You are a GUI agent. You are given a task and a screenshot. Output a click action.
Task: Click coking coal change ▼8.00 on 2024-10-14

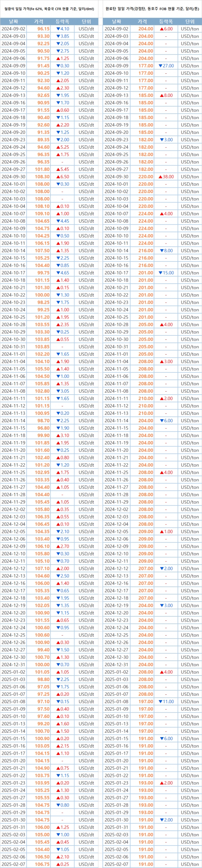[166, 251]
